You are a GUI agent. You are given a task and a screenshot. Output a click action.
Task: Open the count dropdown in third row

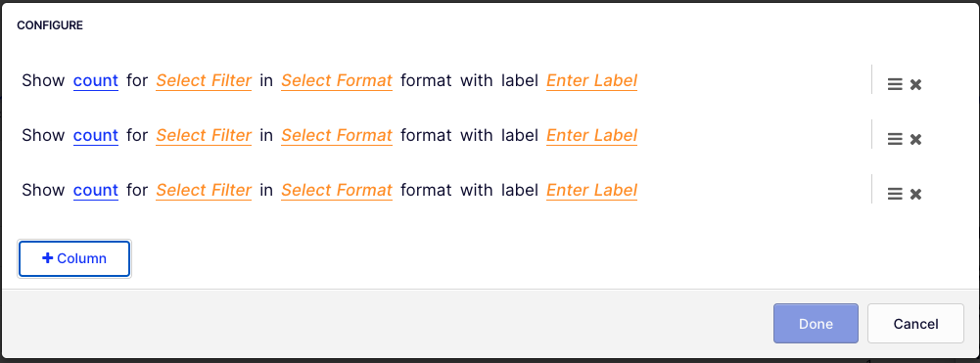[x=96, y=190]
